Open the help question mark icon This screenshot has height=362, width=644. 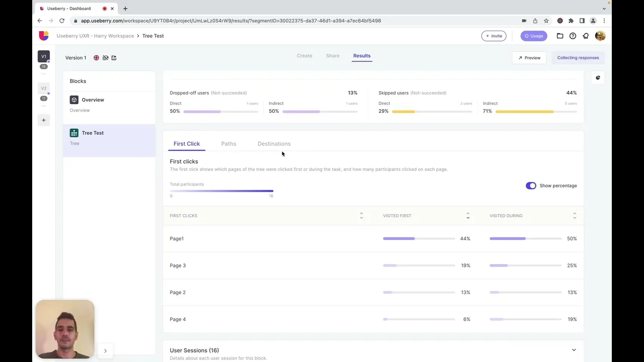click(x=573, y=36)
